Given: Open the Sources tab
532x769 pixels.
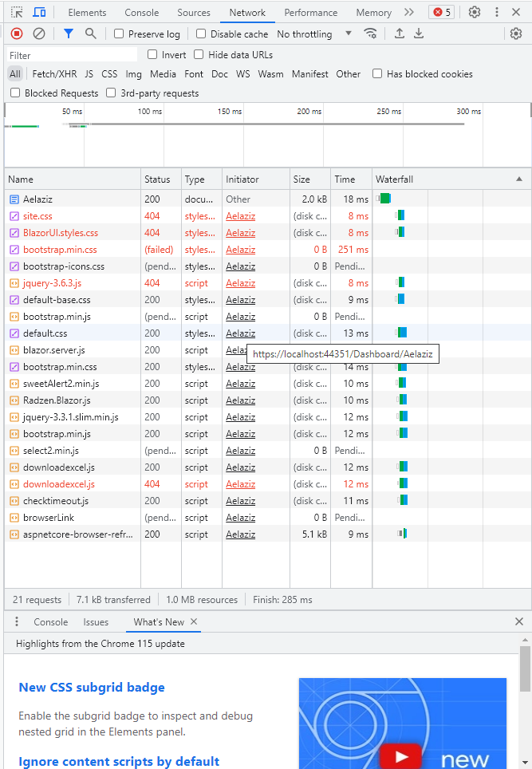Looking at the screenshot, I should click(194, 12).
